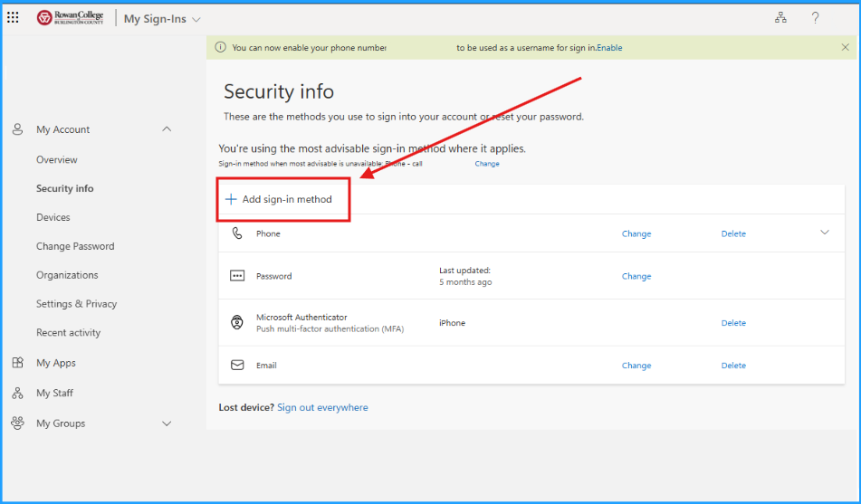The image size is (861, 504).
Task: Dismiss the phone number notification banner
Action: click(846, 47)
